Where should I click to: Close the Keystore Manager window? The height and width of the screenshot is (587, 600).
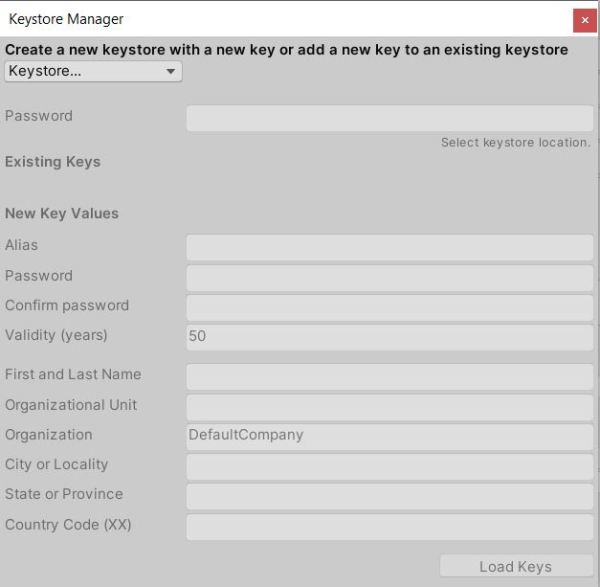pos(585,20)
